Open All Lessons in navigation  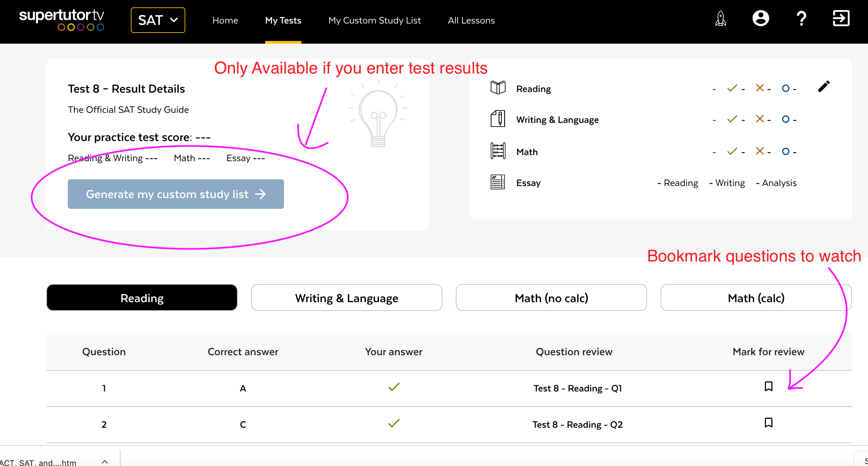[x=471, y=20]
